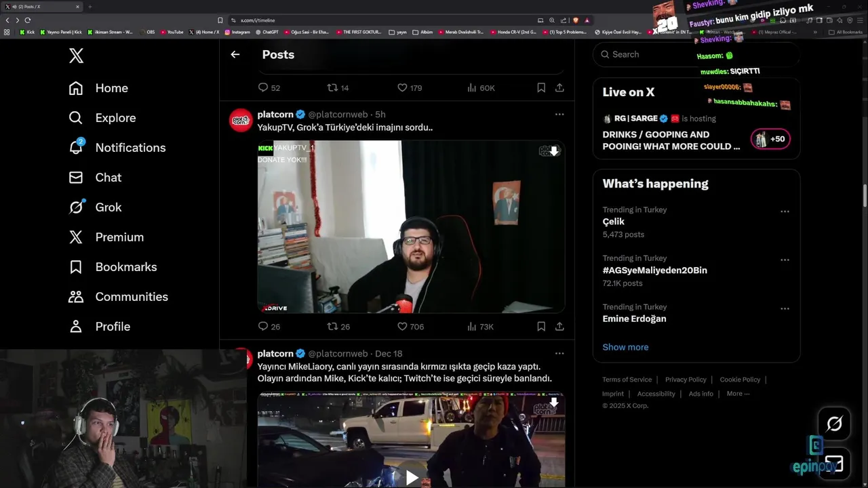Open the Cookie Policy link

coord(740,380)
